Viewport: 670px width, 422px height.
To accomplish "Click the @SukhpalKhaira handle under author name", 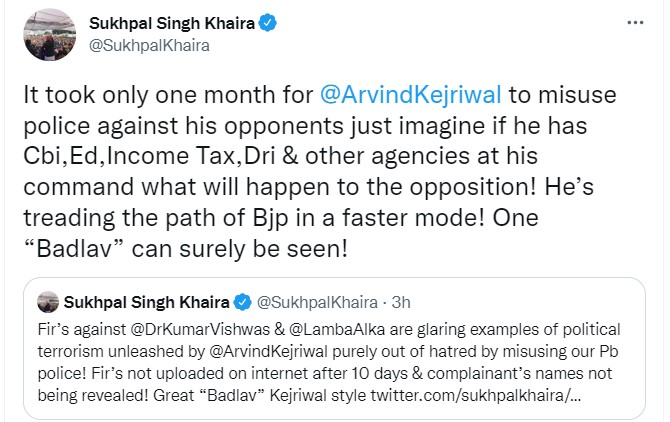I will pos(149,45).
